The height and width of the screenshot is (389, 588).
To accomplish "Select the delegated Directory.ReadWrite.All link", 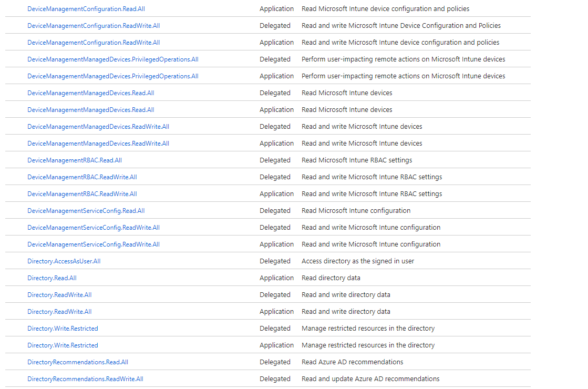I will pos(59,294).
